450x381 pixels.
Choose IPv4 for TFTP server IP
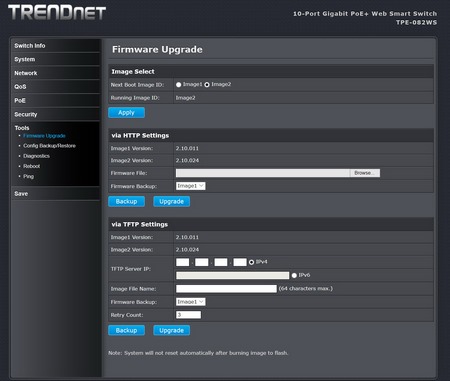pyautogui.click(x=252, y=262)
